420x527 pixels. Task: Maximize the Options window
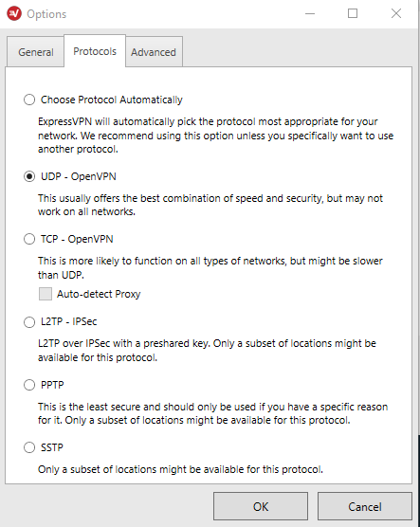[353, 14]
